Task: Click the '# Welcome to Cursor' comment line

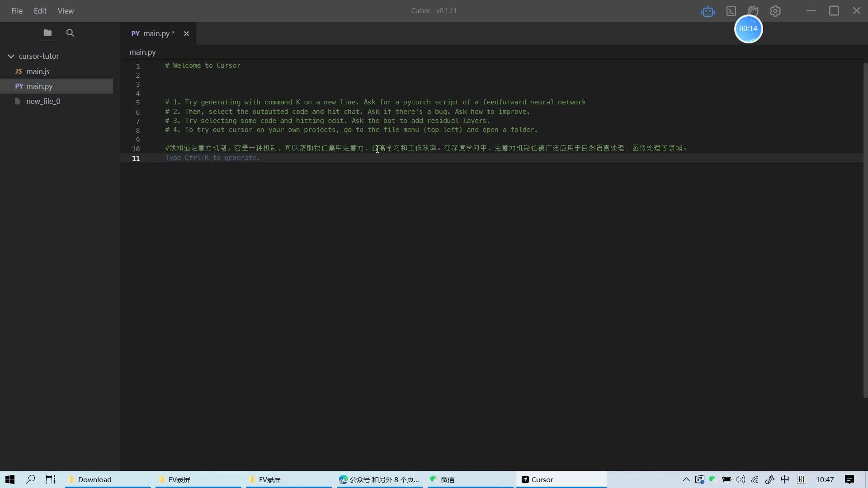Action: [203, 66]
